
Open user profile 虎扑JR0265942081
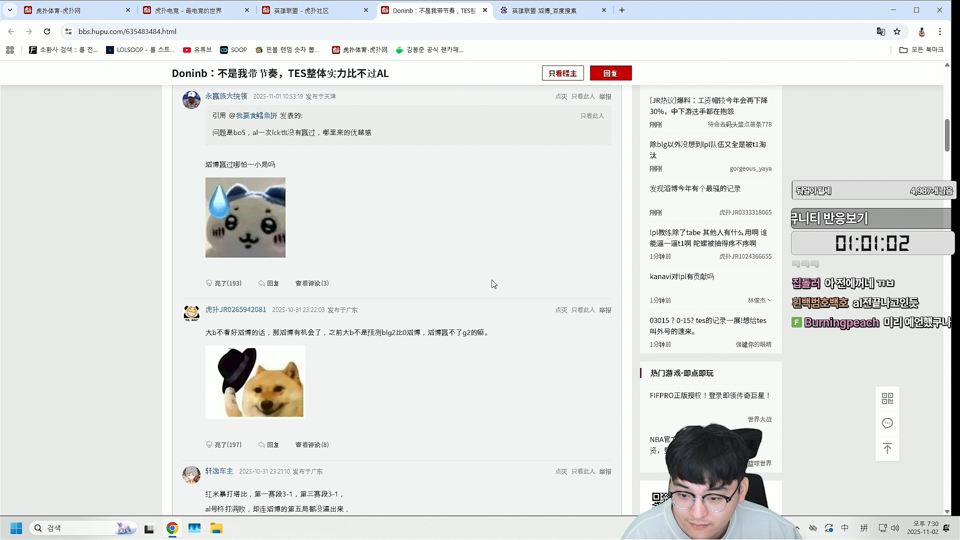(x=235, y=310)
